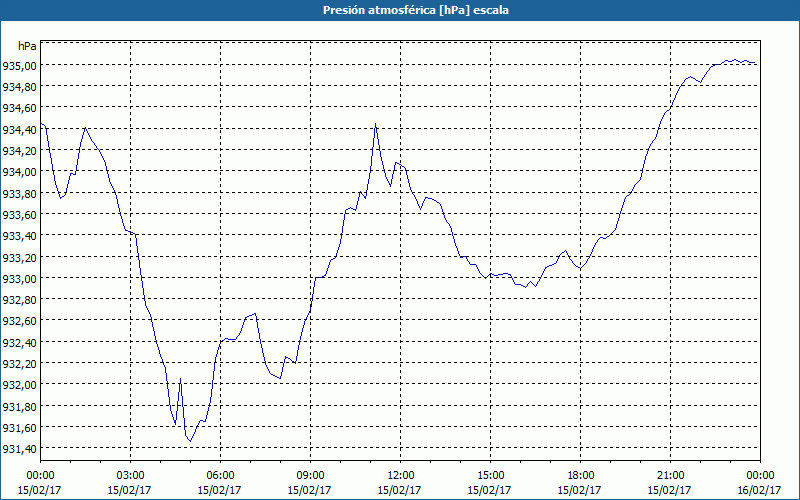Select the 935,00 axis value
This screenshot has width=800, height=500.
19,65
